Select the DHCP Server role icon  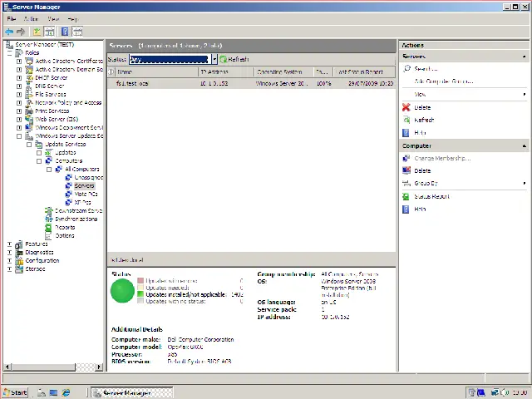pos(29,77)
